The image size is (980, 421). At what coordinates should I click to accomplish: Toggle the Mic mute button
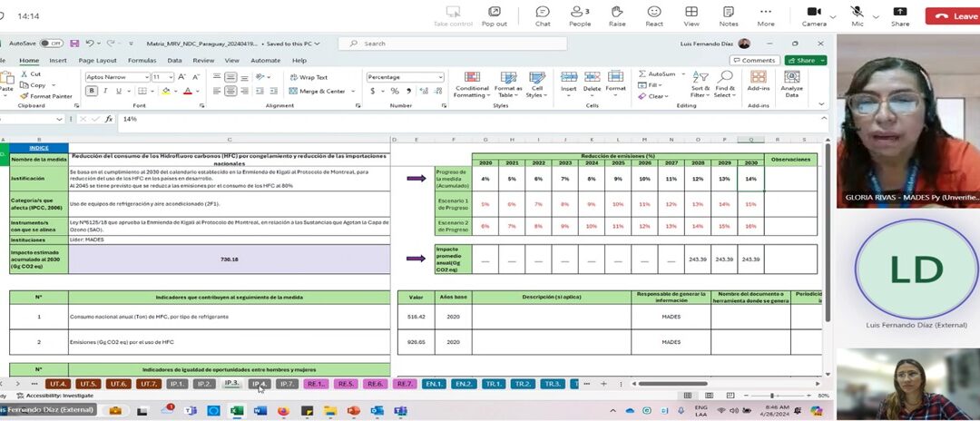(857, 15)
